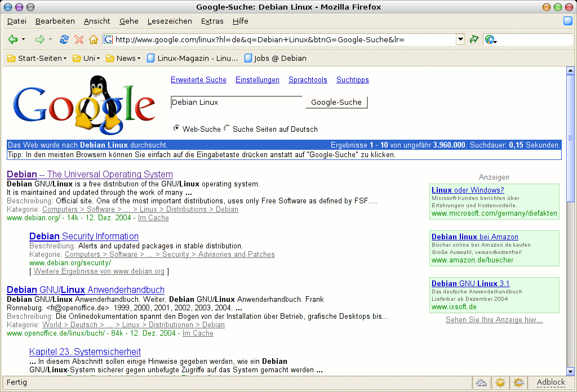Screen dimensions: 577x392
Task: Expand the URL bar history dropdown
Action: [x=460, y=39]
